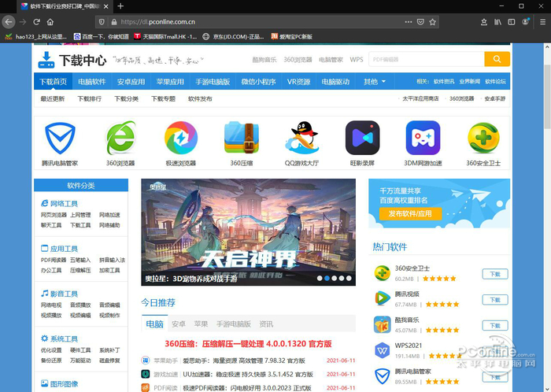This screenshot has height=392, width=551.
Task: Open the 腾讯电脑管家 shield icon
Action: 60,138
